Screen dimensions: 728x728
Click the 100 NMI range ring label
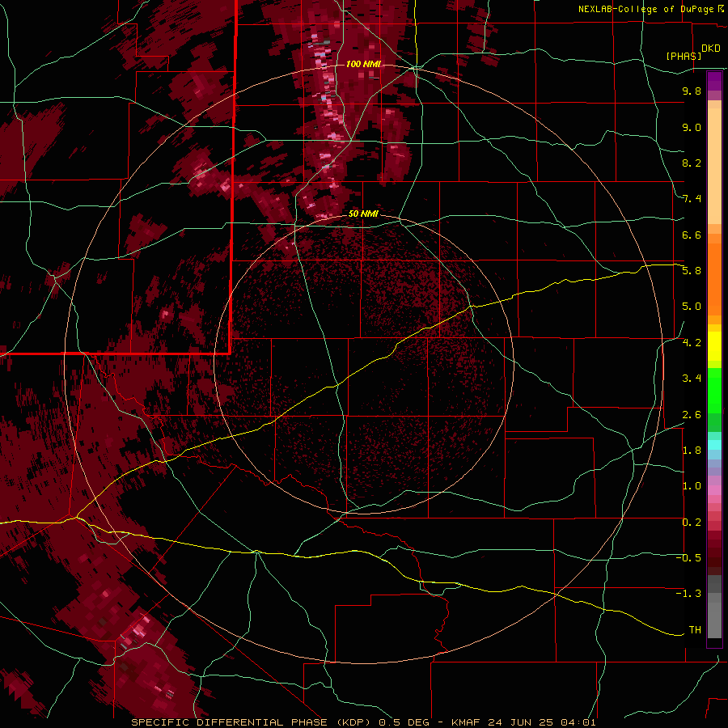pyautogui.click(x=363, y=64)
